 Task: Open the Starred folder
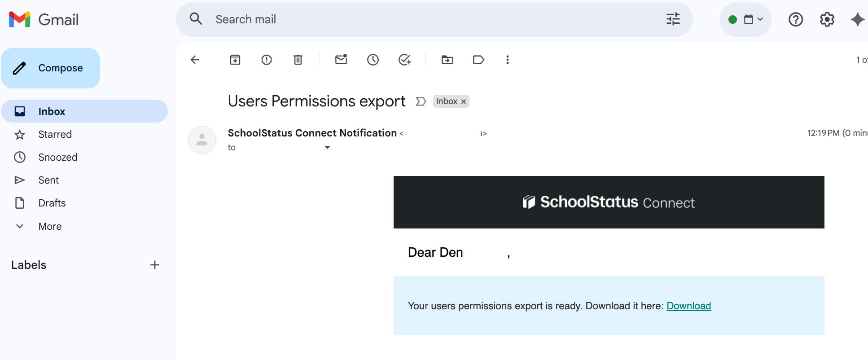pyautogui.click(x=55, y=134)
